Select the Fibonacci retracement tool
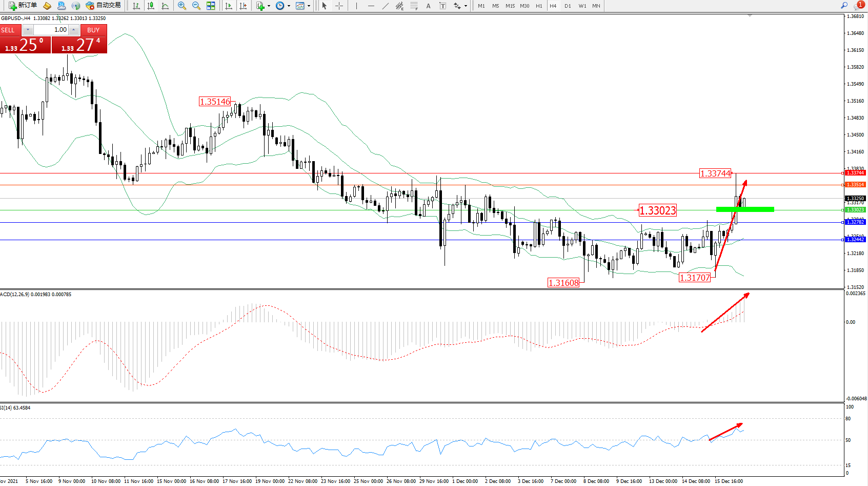The height and width of the screenshot is (486, 868). [414, 6]
